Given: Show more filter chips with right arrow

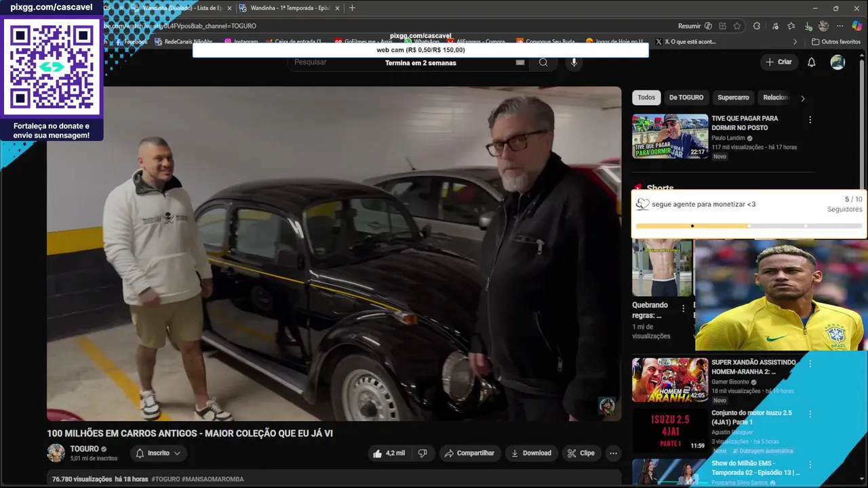Looking at the screenshot, I should tap(803, 98).
